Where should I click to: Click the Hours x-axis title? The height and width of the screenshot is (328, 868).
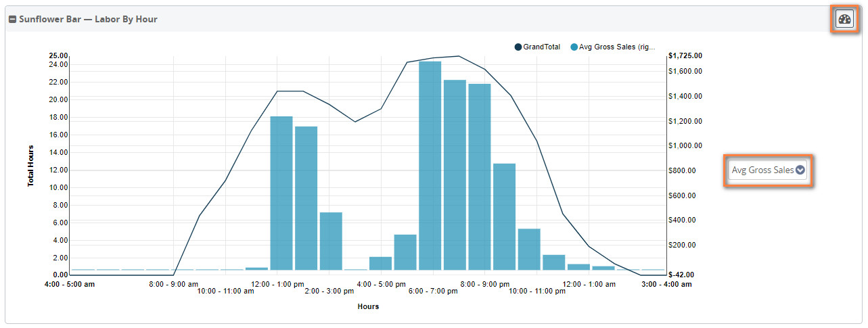pos(368,307)
